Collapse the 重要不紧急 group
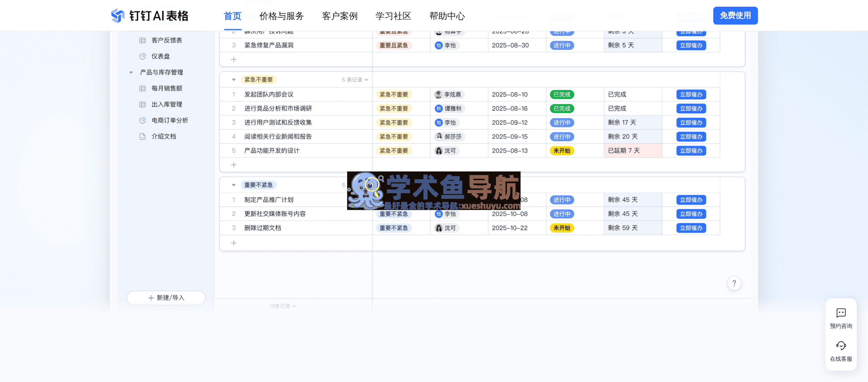Viewport: 868px width, 382px height. (x=233, y=185)
